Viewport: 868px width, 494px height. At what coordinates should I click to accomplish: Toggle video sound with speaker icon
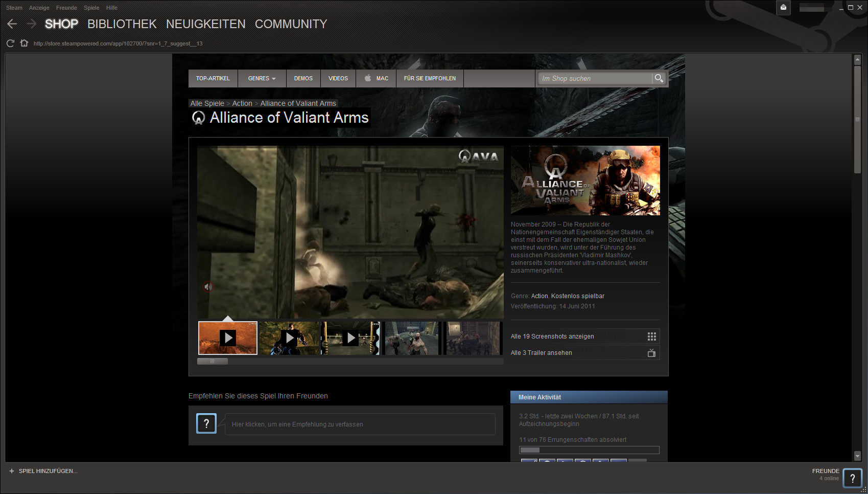[x=208, y=287]
